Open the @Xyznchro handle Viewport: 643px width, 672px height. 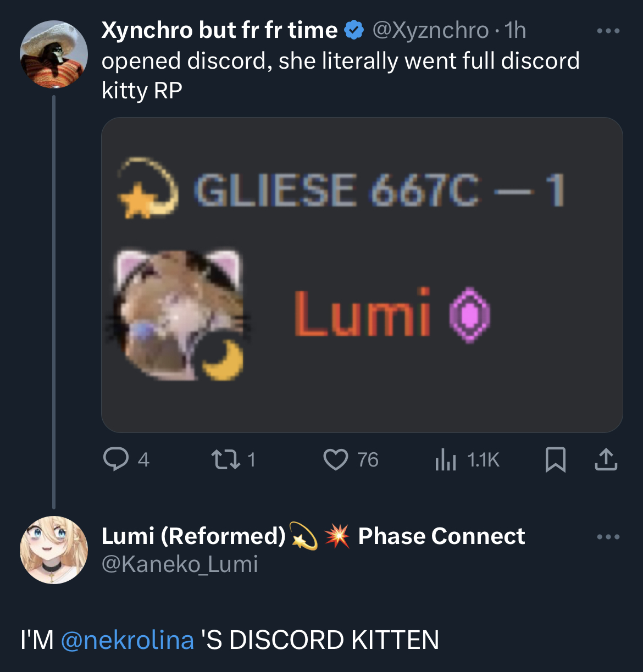pyautogui.click(x=430, y=30)
